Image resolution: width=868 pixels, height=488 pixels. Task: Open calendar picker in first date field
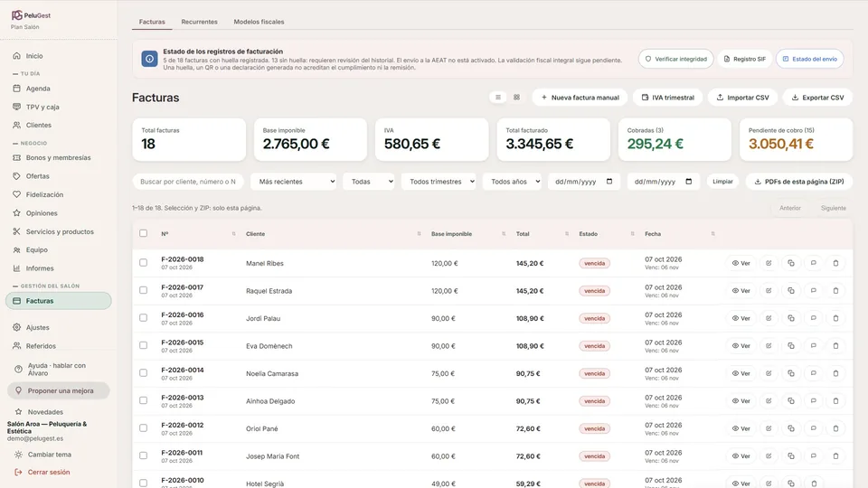pos(609,182)
